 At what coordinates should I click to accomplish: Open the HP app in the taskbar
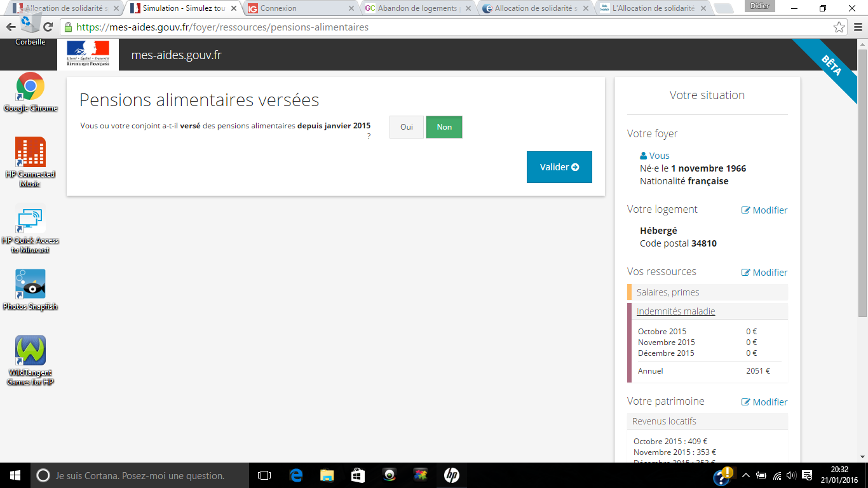coord(451,475)
